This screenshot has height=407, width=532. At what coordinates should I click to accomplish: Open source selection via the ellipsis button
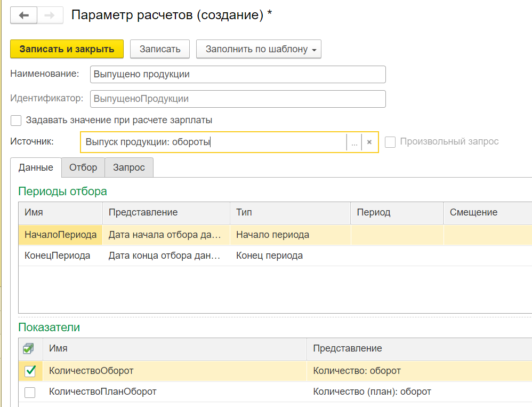click(x=354, y=142)
